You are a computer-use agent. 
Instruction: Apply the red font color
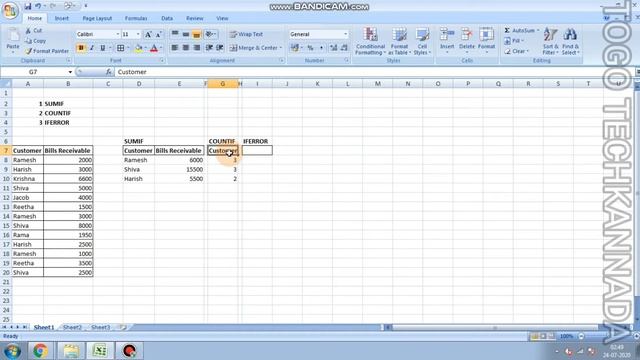154,48
